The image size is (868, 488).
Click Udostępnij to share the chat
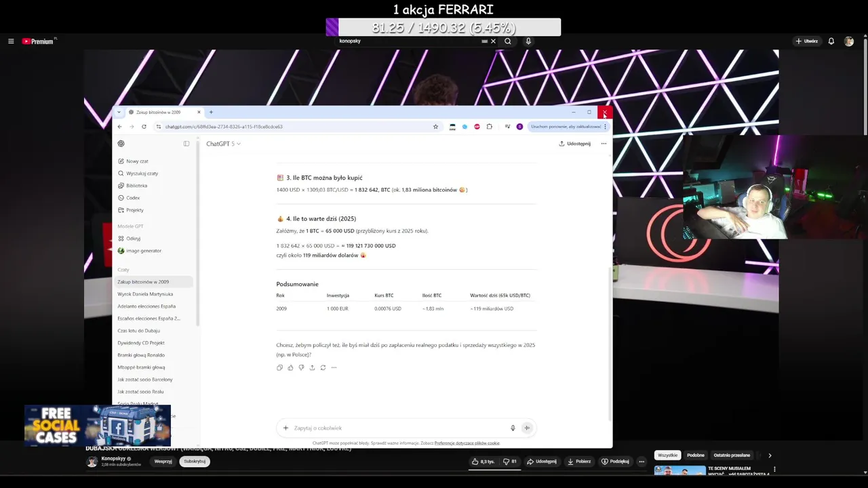coord(575,144)
